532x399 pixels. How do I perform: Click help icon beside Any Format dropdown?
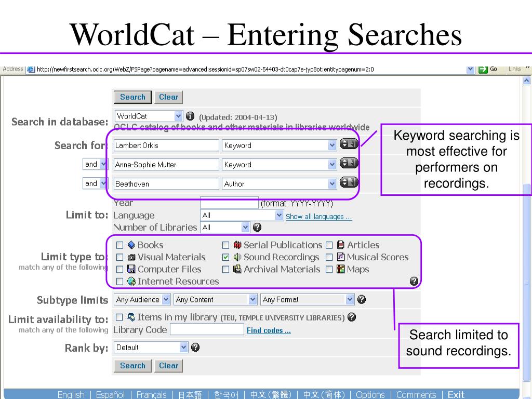(x=362, y=299)
